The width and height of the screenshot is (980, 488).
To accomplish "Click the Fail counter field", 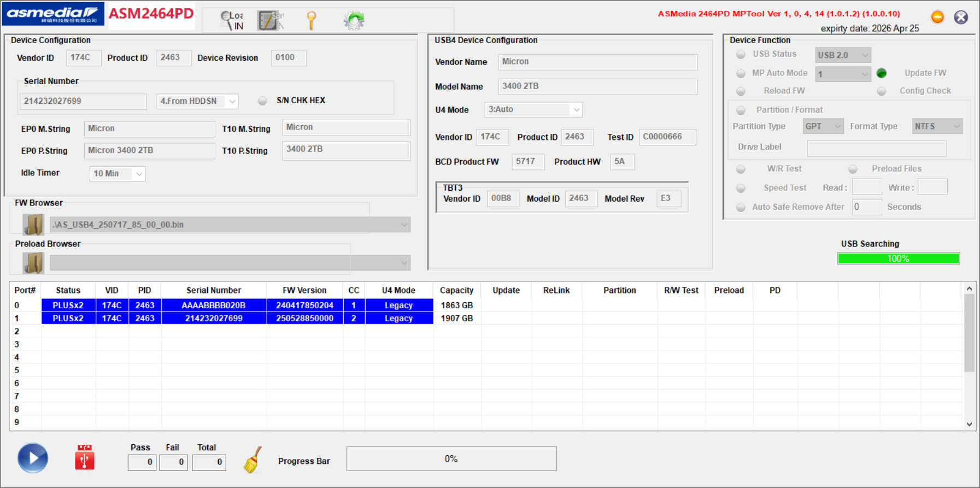I will click(x=174, y=462).
